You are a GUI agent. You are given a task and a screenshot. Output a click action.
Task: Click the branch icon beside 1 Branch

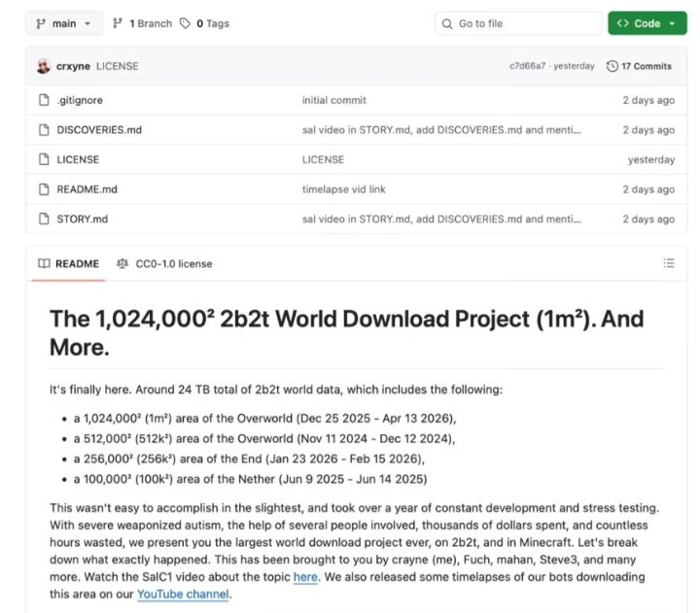[x=118, y=23]
